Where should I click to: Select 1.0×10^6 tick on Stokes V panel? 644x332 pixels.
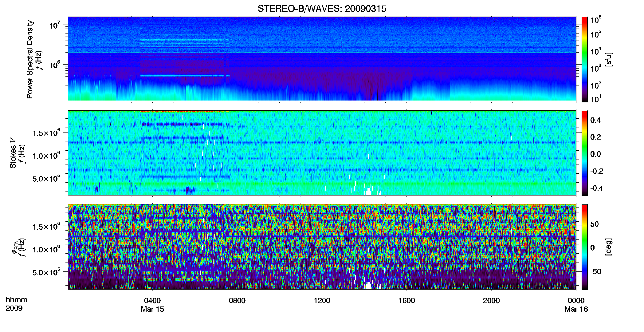point(46,156)
